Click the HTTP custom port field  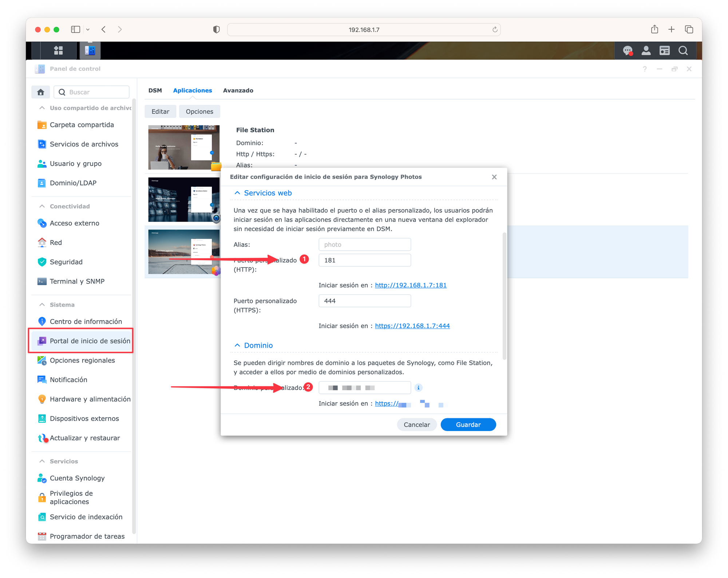pos(365,260)
